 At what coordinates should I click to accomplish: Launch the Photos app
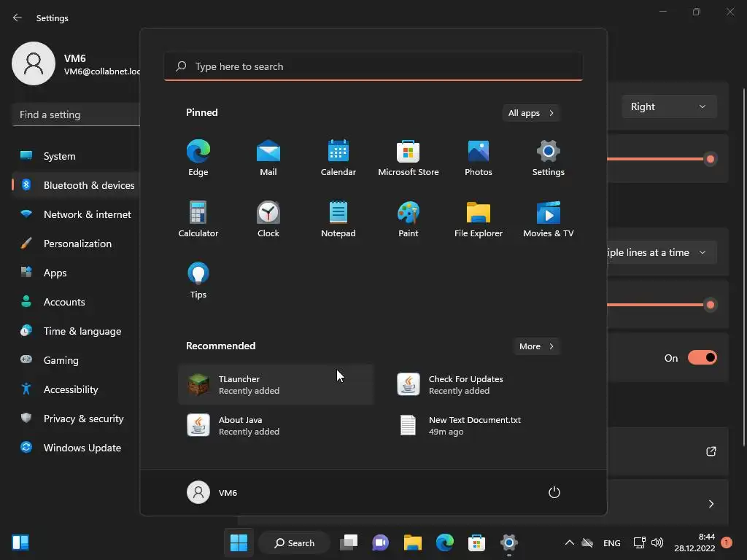479,158
